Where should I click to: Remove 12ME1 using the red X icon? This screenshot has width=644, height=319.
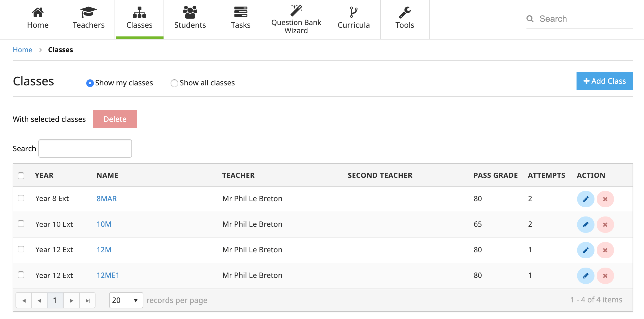pos(605,276)
